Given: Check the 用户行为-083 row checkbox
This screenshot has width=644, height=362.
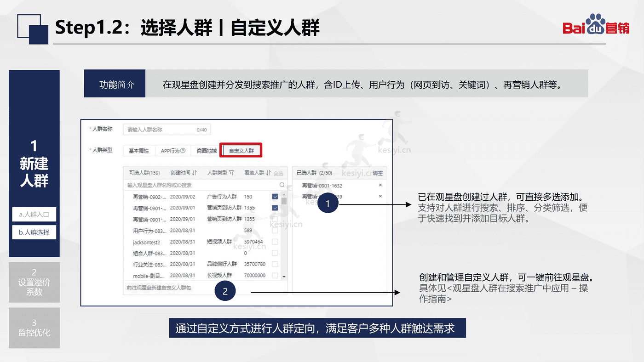Looking at the screenshot, I should tap(275, 231).
